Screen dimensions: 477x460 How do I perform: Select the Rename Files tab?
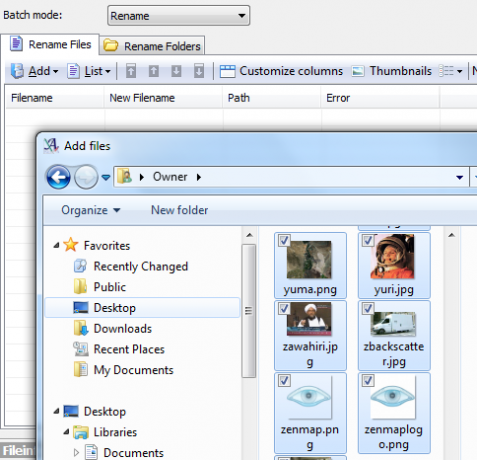[x=50, y=44]
